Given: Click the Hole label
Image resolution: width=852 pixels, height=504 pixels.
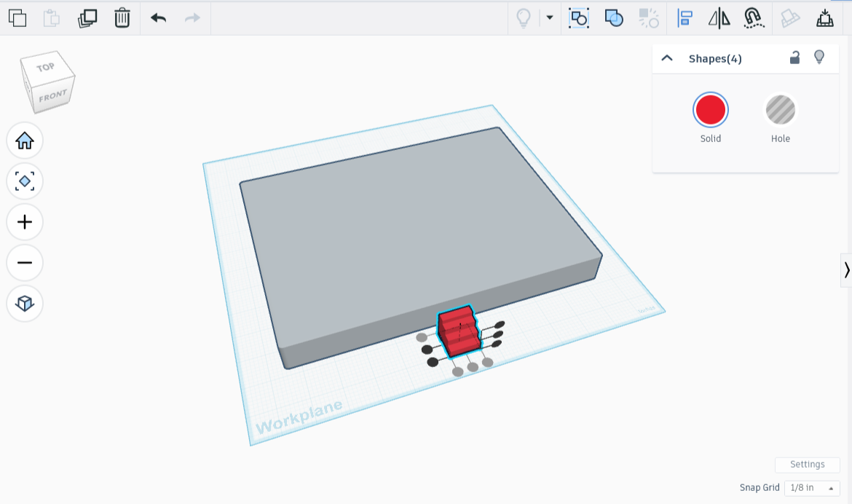Looking at the screenshot, I should coord(781,138).
